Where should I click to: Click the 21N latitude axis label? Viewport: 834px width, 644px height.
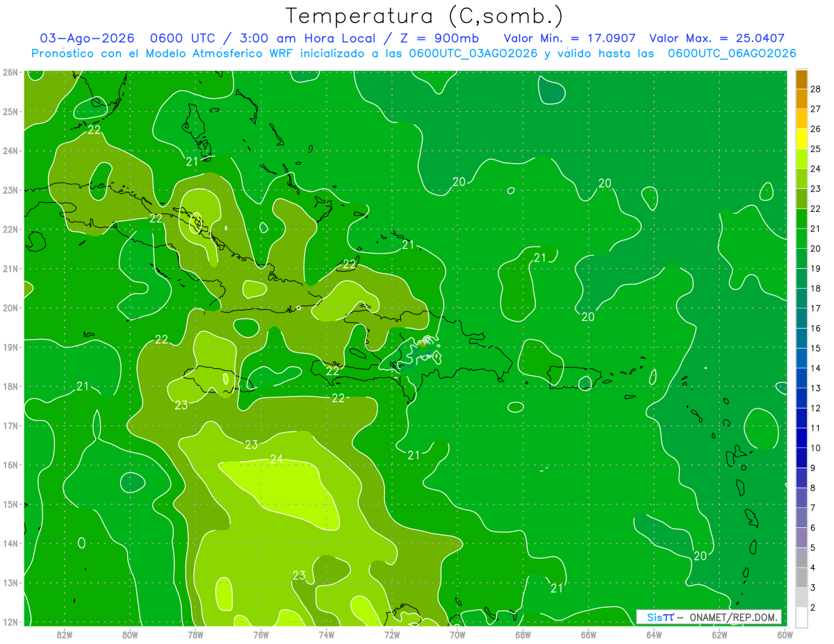click(10, 268)
